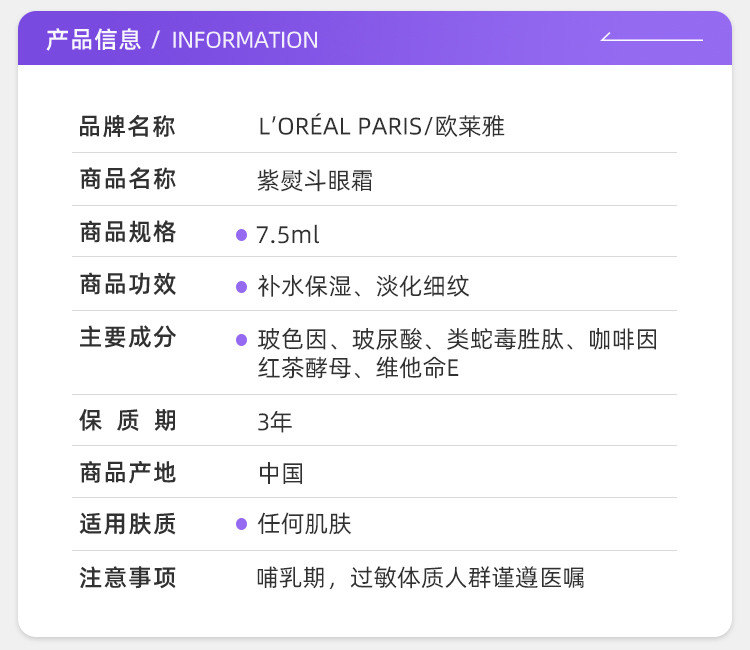Click the L'ORÉAL PARIS/欧莱雅 brand value
Screen dimensions: 750x650
point(381,127)
